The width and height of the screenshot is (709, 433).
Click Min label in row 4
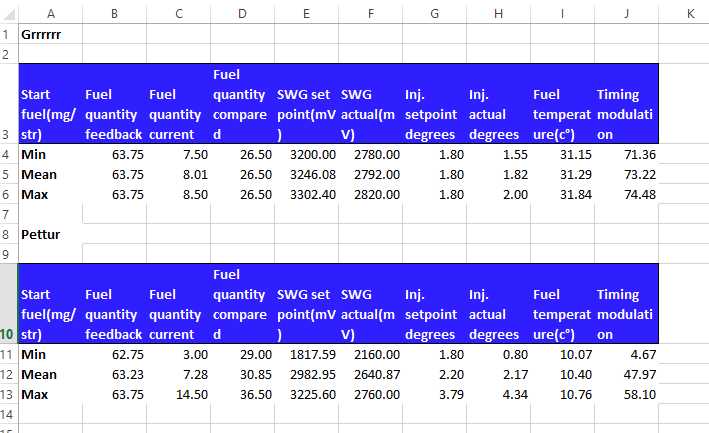[51, 154]
